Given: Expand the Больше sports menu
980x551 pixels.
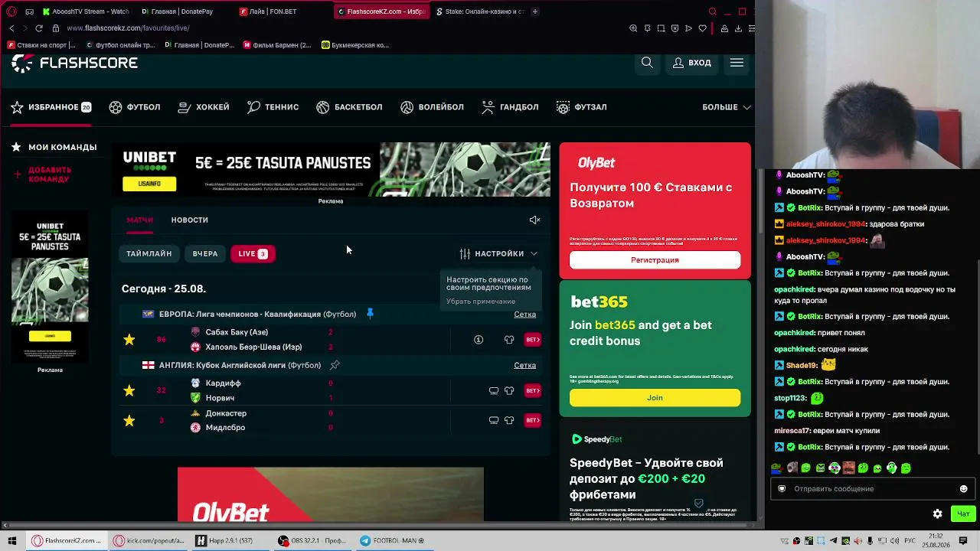Looking at the screenshot, I should click(x=726, y=107).
